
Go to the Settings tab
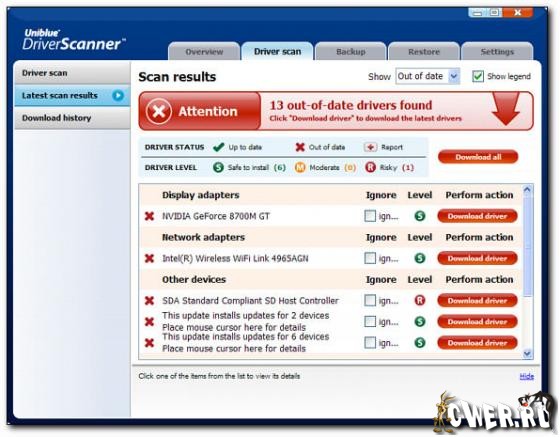(497, 52)
